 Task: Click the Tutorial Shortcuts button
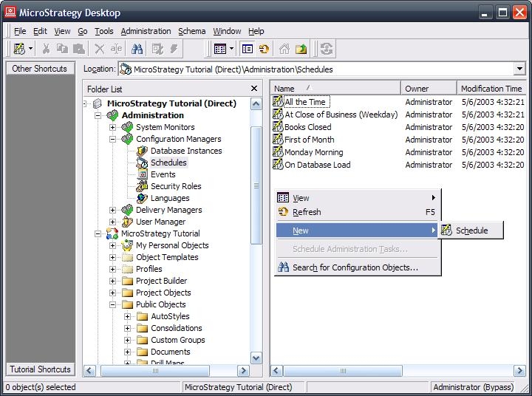pos(41,369)
